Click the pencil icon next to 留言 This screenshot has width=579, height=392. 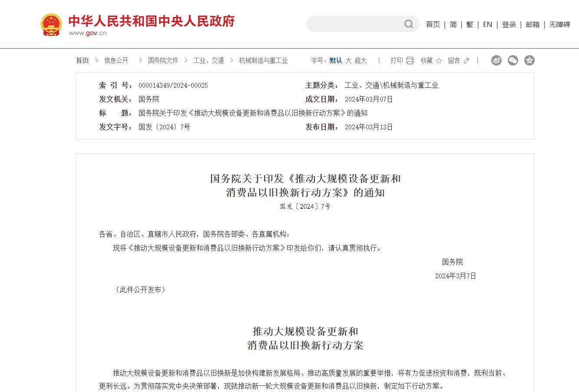[466, 60]
